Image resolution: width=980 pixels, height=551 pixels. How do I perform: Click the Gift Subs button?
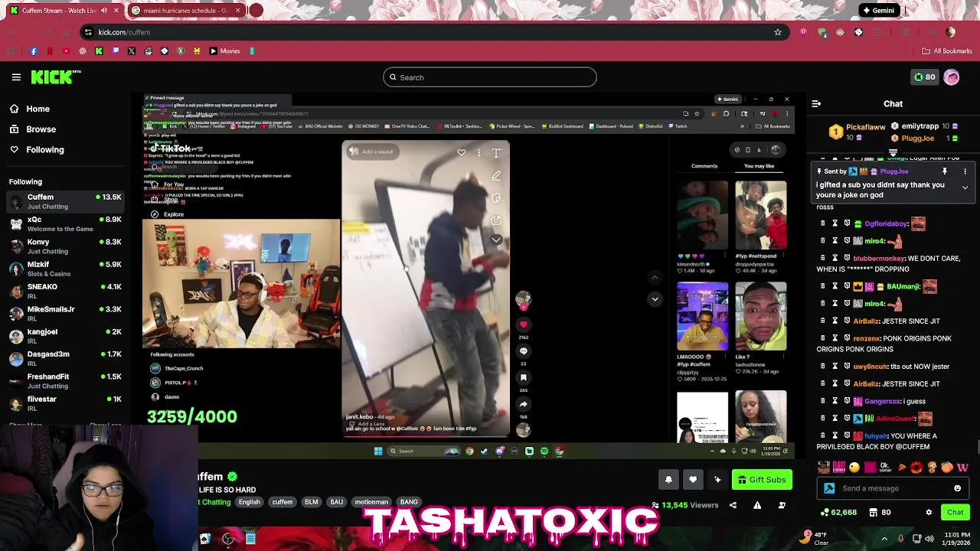[761, 480]
